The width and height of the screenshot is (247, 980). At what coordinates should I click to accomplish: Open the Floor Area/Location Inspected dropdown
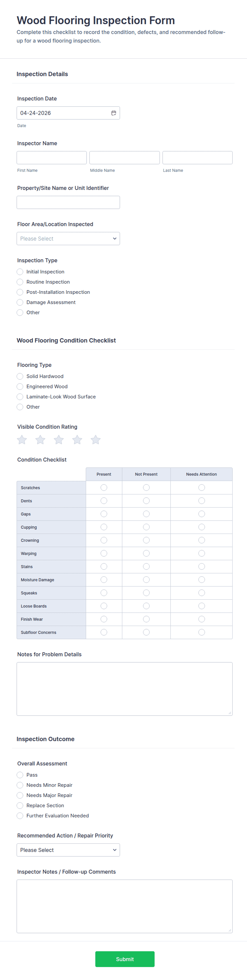(x=68, y=238)
